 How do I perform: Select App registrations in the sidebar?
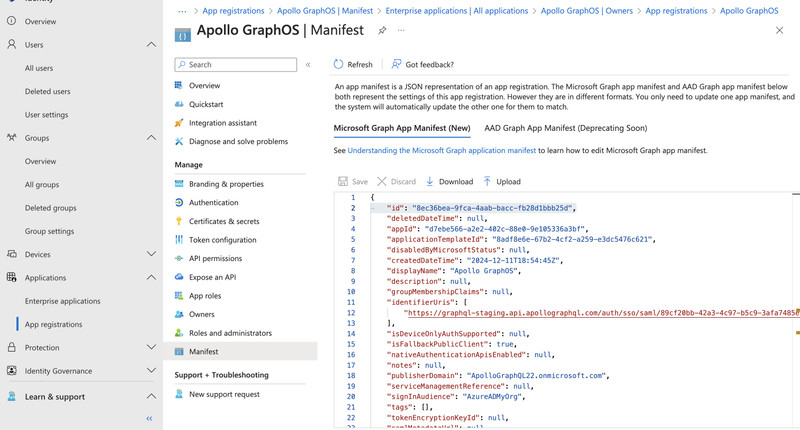[x=54, y=324]
